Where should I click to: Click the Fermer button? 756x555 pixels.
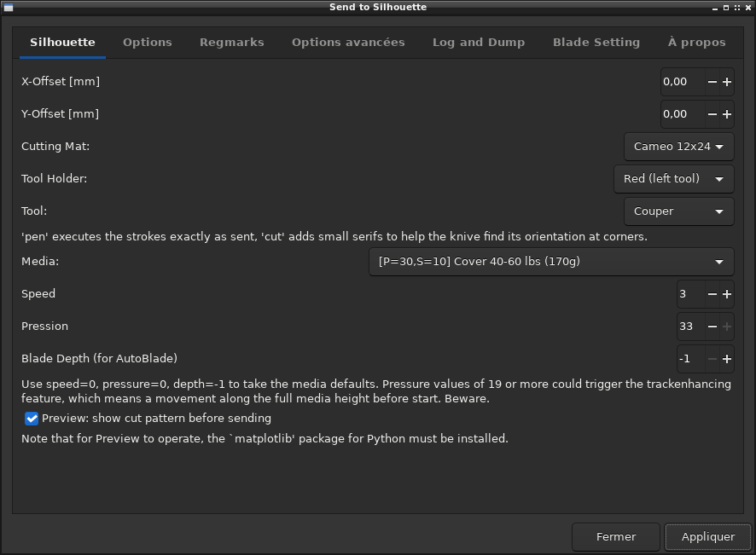616,537
